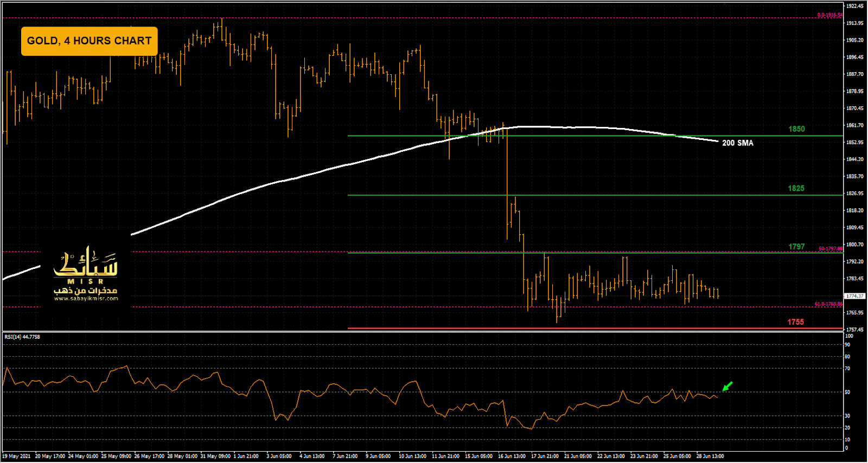Click price axis value '1852.95'
This screenshot has height=463, width=868.
click(855, 143)
